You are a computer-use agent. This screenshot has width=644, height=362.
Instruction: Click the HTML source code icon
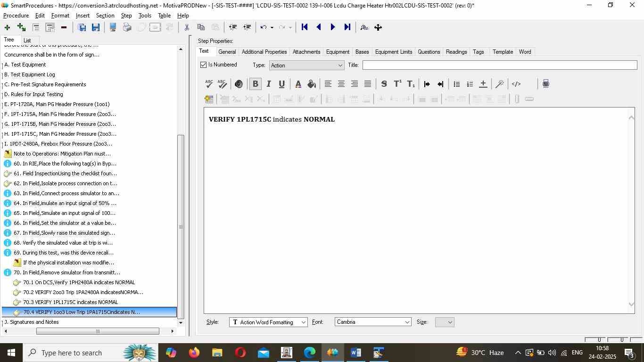pyautogui.click(x=516, y=84)
